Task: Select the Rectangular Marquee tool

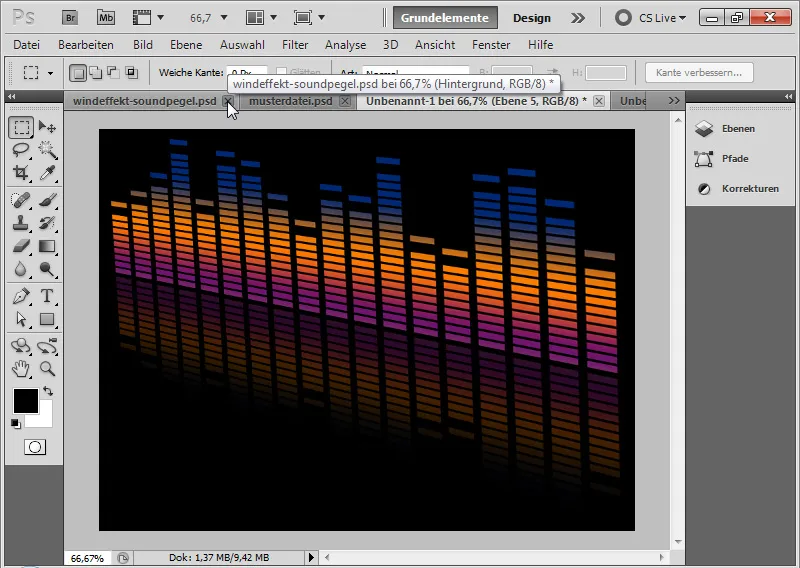Action: pyautogui.click(x=21, y=127)
